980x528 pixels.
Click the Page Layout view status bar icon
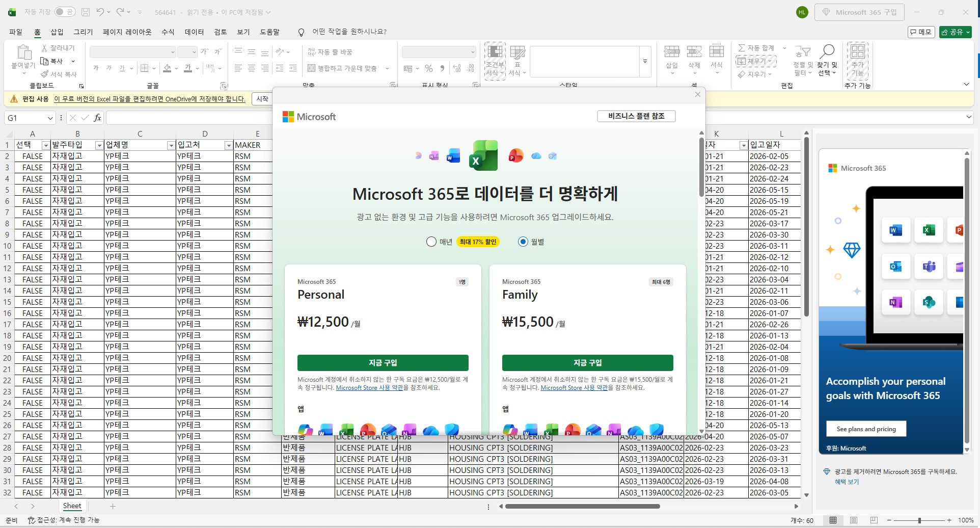tap(854, 520)
